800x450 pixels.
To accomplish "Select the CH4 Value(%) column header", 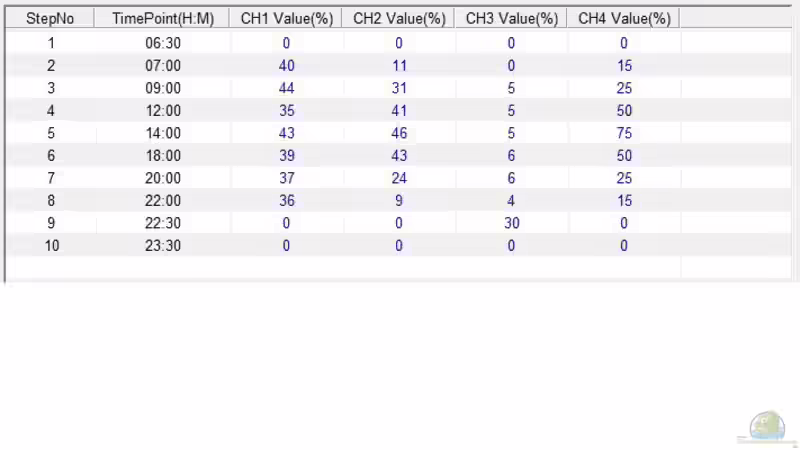I will tap(623, 19).
